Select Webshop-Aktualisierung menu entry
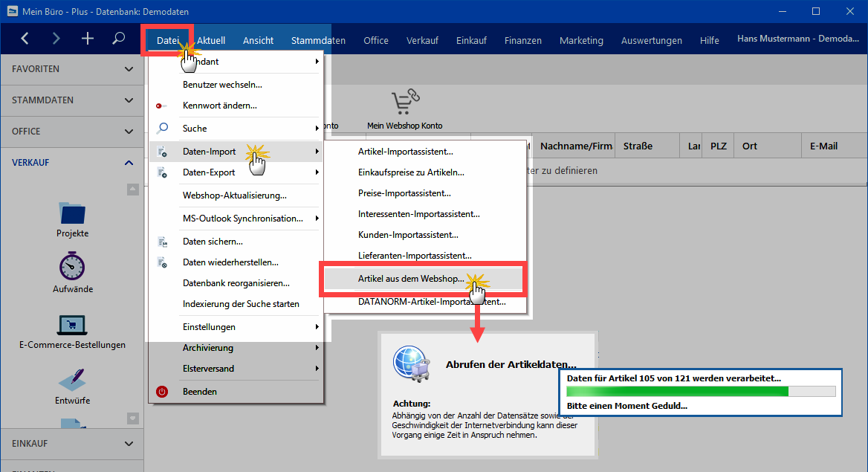The height and width of the screenshot is (472, 868). (236, 195)
